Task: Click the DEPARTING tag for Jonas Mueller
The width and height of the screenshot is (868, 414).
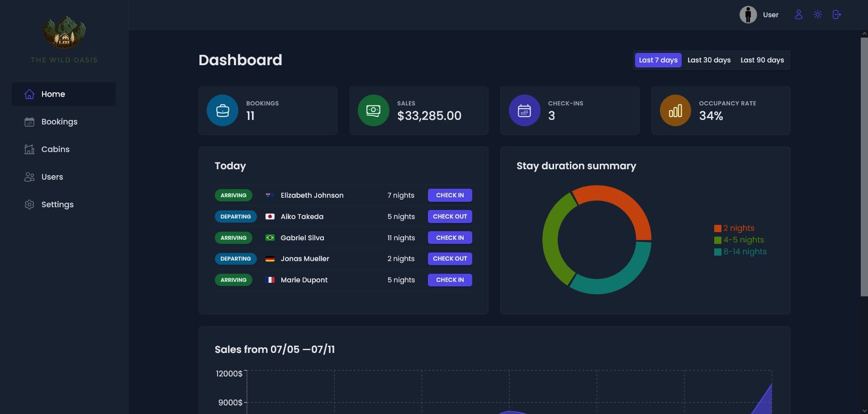Action: 236,259
